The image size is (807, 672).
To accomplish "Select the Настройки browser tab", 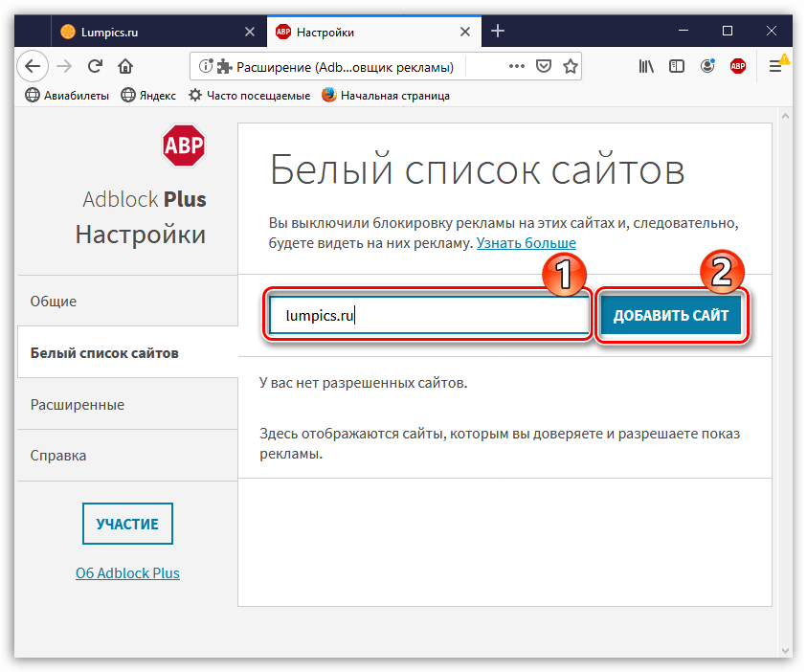I will (x=374, y=32).
